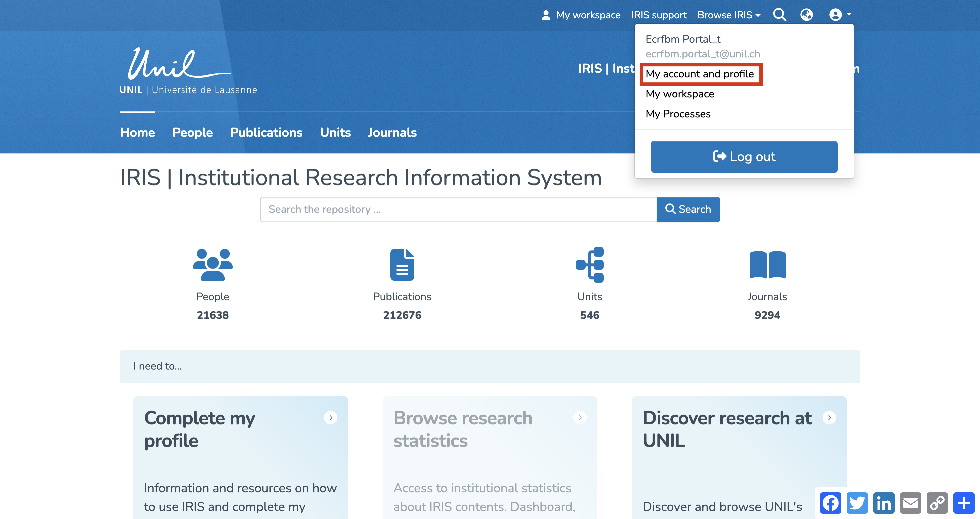Click the blue Search button
Screen dimensions: 980x519
pyautogui.click(x=688, y=209)
